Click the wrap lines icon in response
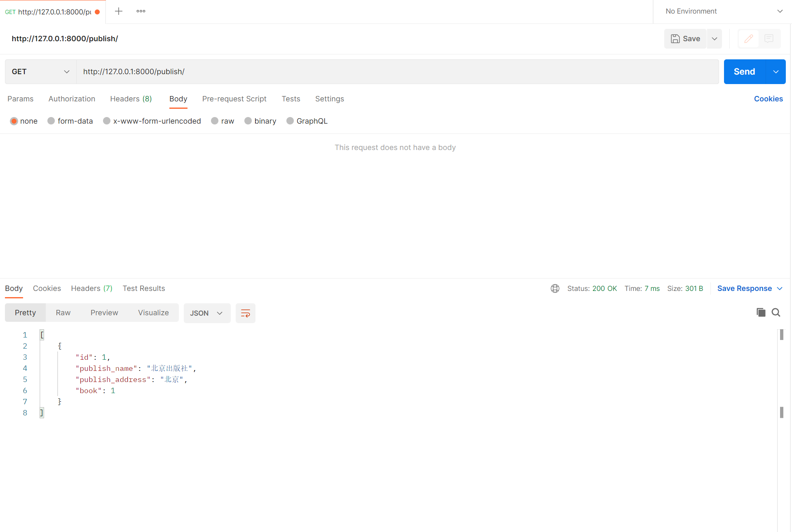This screenshot has width=792, height=532. coord(245,313)
